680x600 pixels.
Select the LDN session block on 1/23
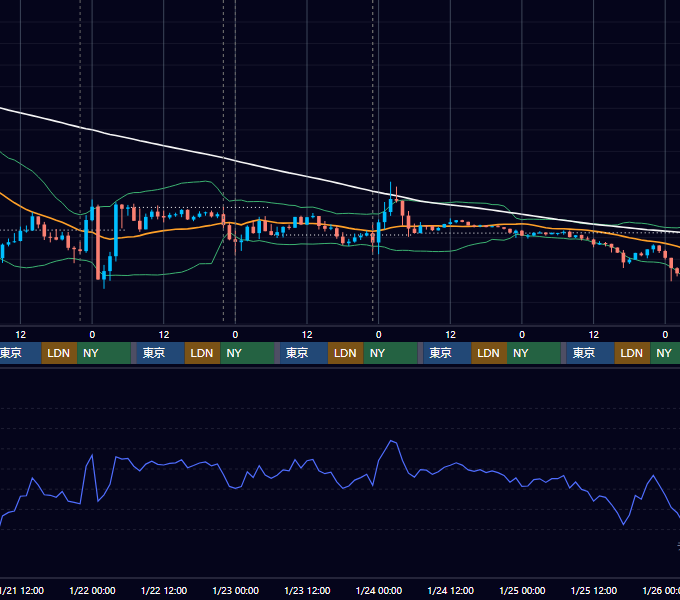[346, 353]
